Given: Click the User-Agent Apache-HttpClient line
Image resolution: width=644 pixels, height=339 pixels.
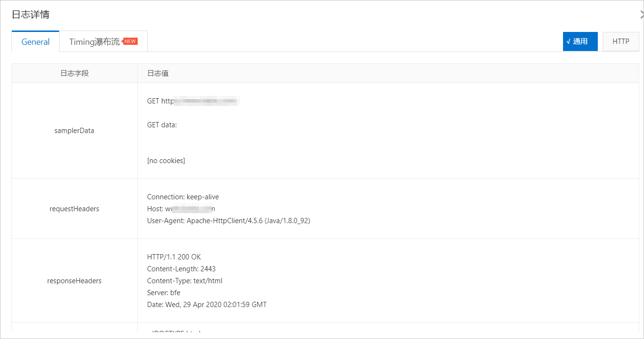Looking at the screenshot, I should pos(229,221).
